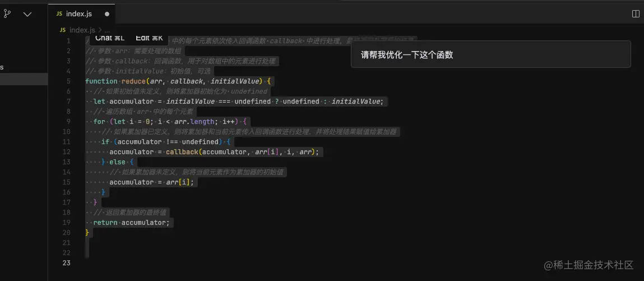The image size is (644, 281).
Task: Click the accumulator = callback(...) line
Action: coord(214,152)
